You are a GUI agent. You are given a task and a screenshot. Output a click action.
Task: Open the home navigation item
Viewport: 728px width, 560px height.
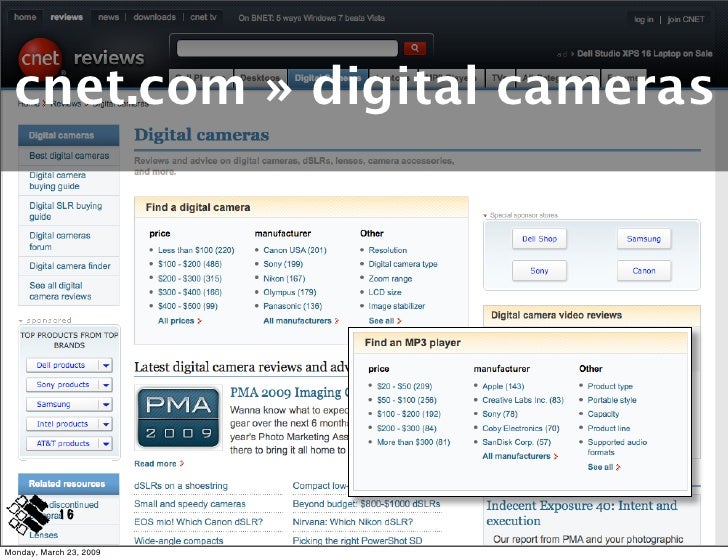pos(25,17)
